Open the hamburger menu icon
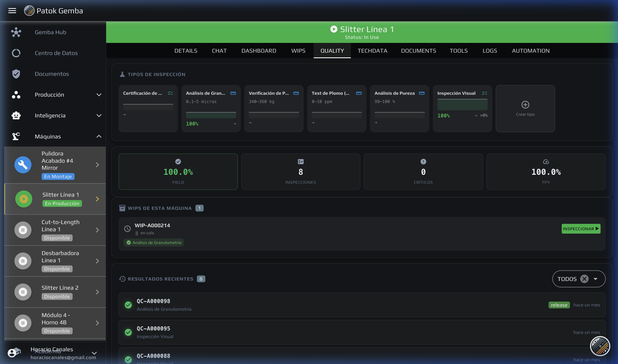The image size is (618, 364). pos(12,11)
